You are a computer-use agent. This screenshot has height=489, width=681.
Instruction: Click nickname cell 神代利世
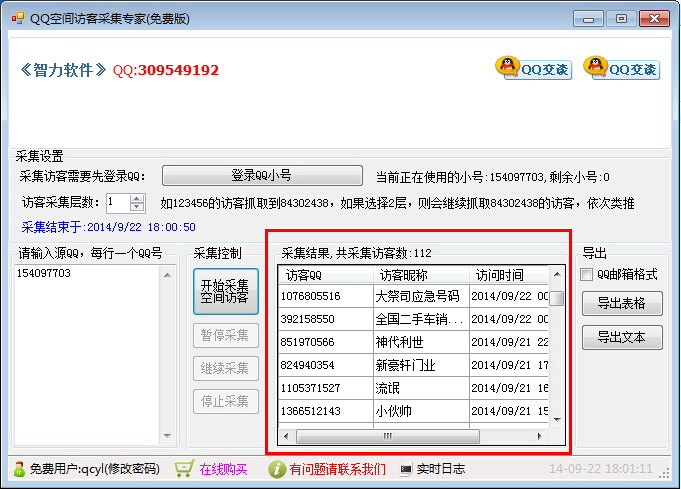coord(421,342)
